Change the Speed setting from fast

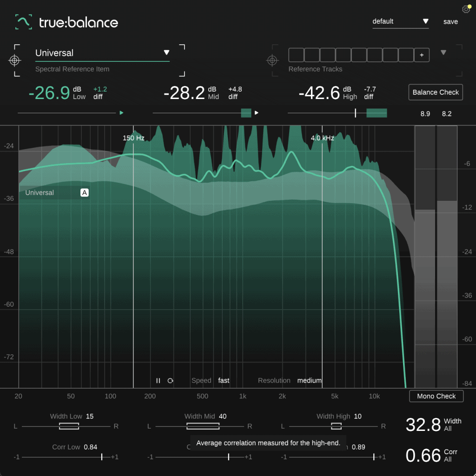click(224, 380)
